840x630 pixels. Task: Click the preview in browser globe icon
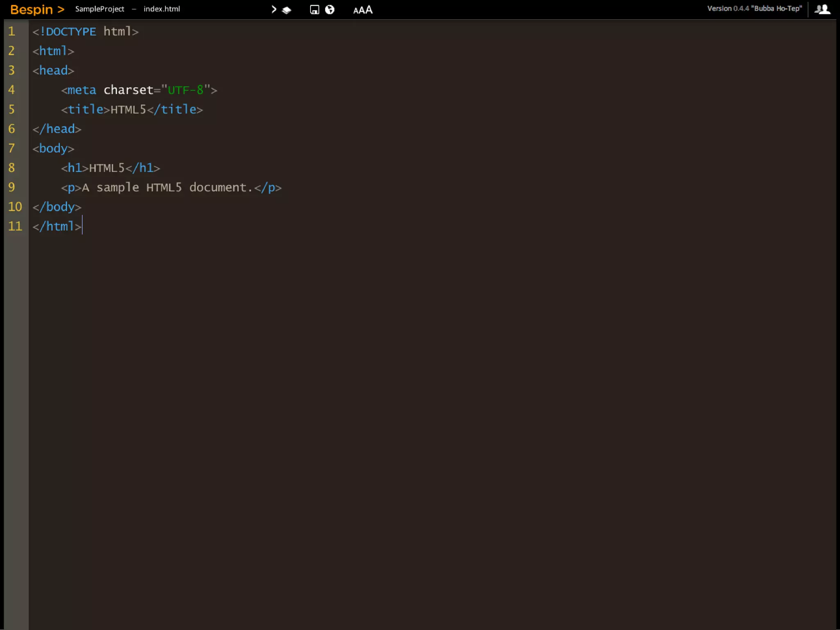(330, 10)
